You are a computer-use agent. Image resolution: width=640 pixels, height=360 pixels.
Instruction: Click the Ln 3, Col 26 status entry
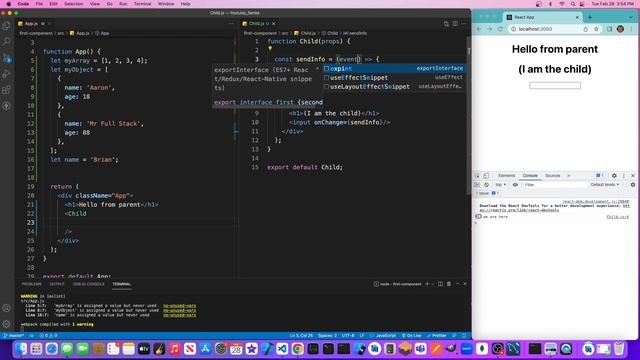[301, 336]
